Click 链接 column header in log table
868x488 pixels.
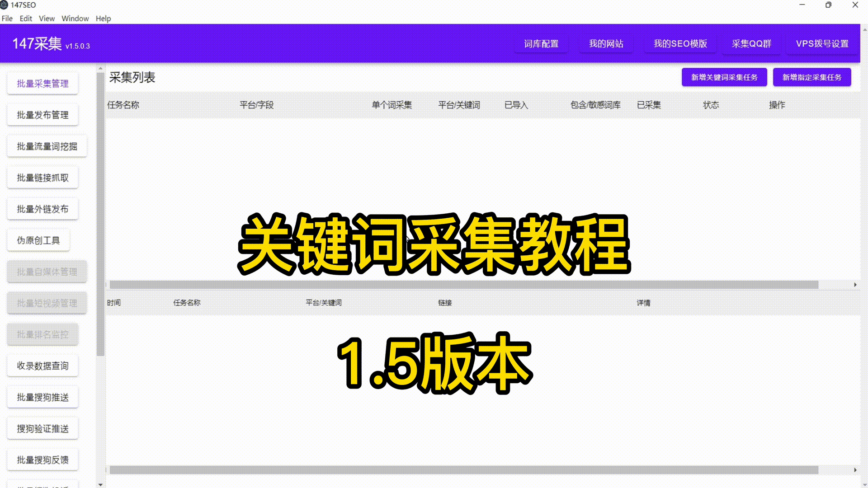click(445, 303)
